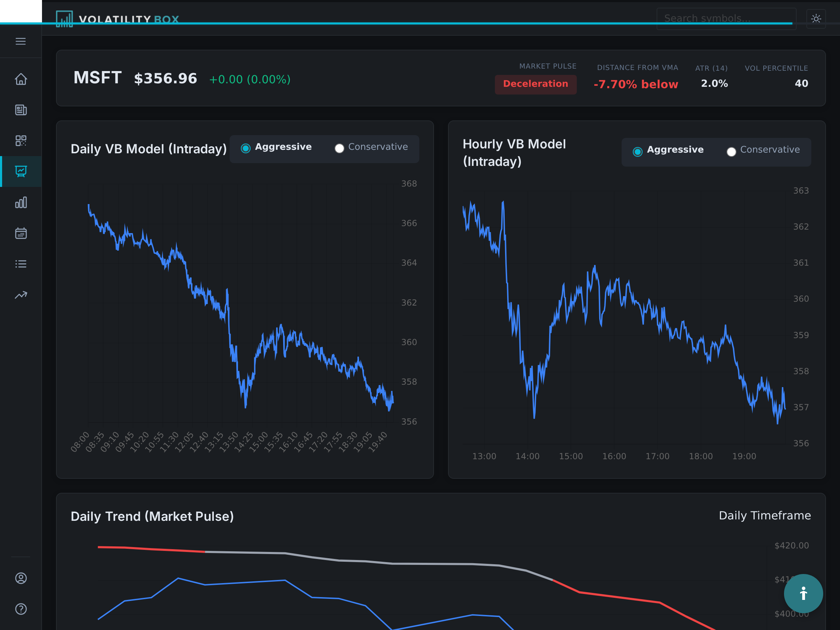Open the news page icon

point(21,110)
